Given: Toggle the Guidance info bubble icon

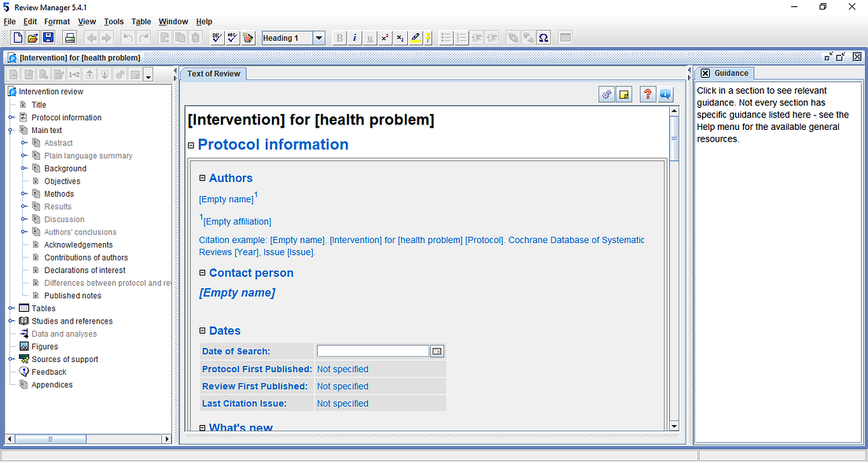Looking at the screenshot, I should [x=666, y=94].
